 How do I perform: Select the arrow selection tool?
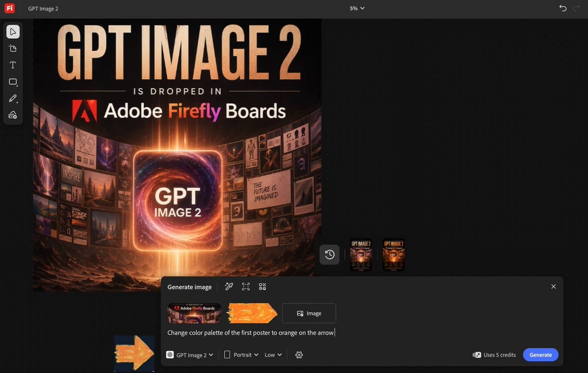[x=13, y=31]
